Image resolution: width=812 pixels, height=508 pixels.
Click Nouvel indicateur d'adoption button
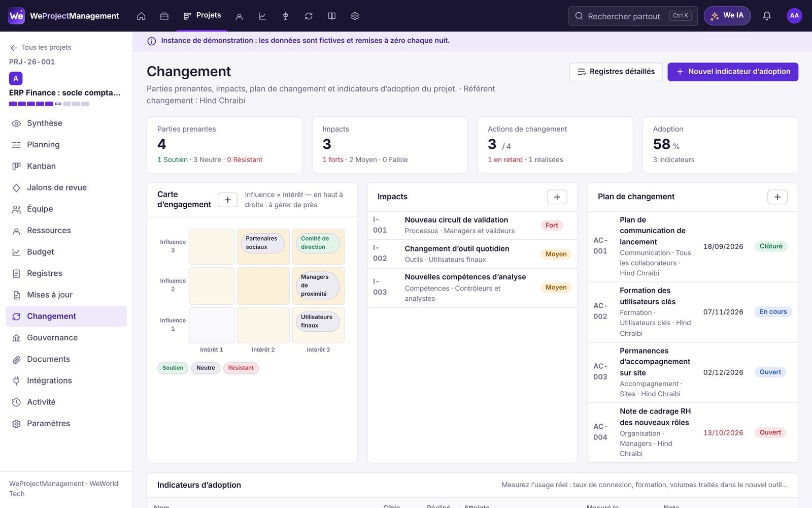click(x=733, y=72)
